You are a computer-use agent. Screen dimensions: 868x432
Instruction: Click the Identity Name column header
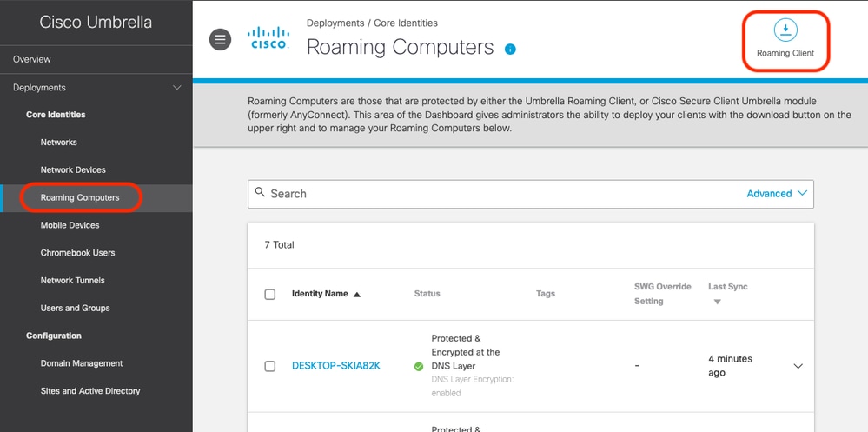(x=320, y=294)
